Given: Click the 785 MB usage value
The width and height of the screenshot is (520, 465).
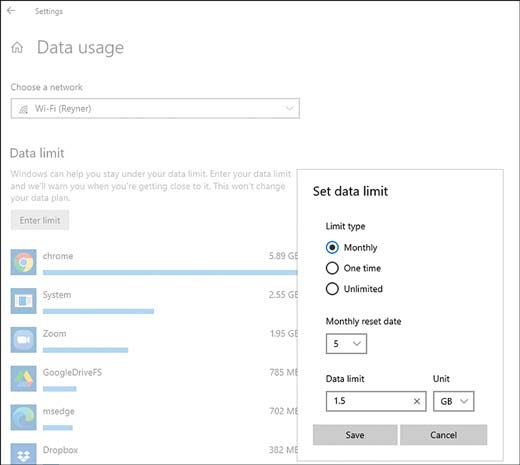Looking at the screenshot, I should 283,372.
